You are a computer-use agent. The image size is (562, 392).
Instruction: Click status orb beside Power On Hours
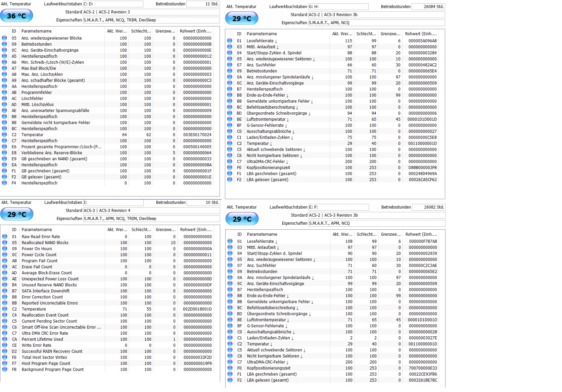point(5,248)
